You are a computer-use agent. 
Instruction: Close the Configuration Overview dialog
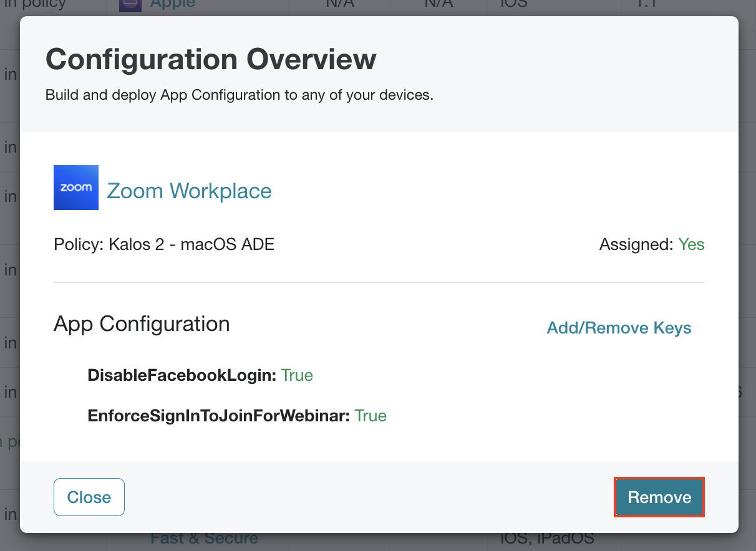[x=89, y=497]
